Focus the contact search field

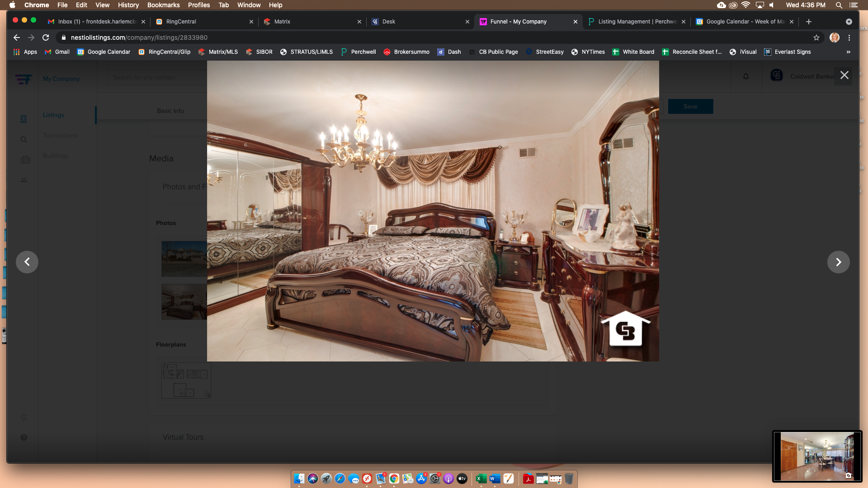[x=157, y=77]
